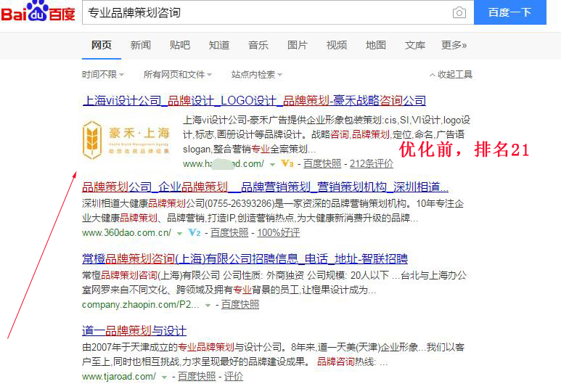Expand dropdown arrow beside www.ha...d.com/
This screenshot has height=392, width=561.
[272, 164]
